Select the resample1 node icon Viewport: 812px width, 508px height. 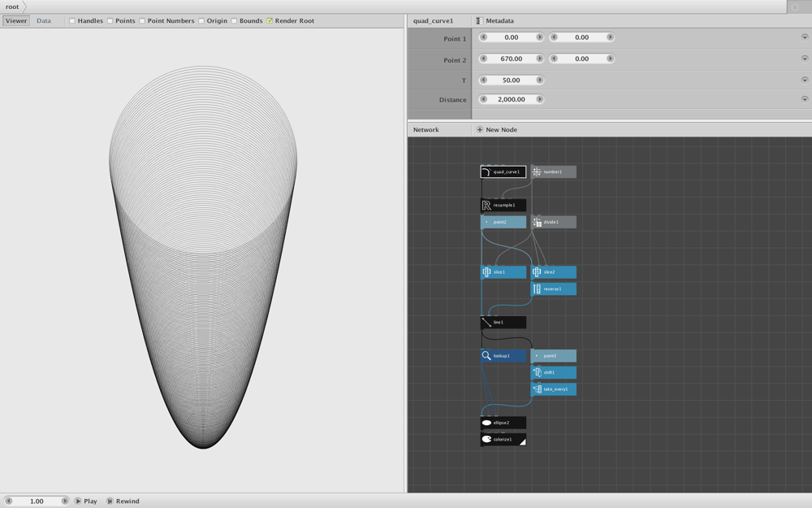[x=486, y=206]
